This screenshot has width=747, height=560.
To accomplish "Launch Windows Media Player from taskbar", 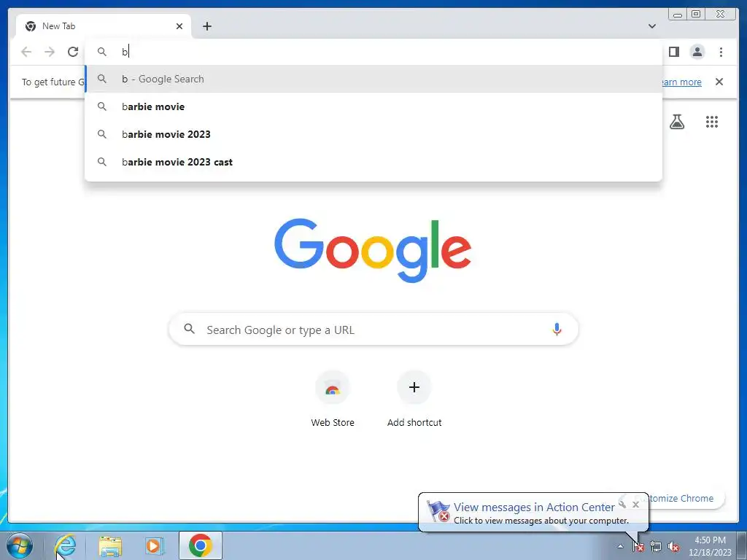I will point(154,545).
